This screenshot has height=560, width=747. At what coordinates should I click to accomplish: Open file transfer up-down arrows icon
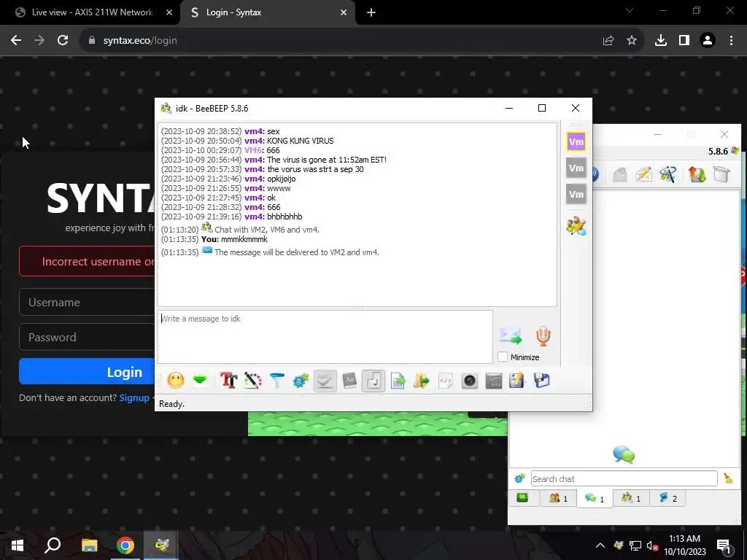(697, 174)
